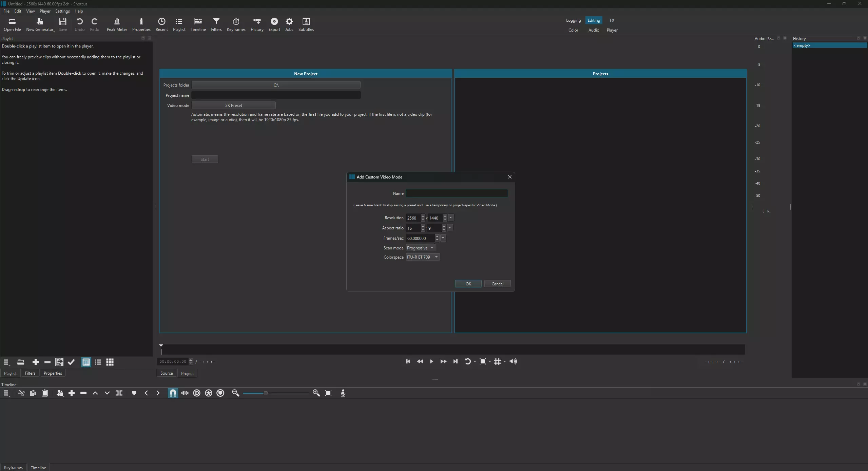Click split at playhead icon in timeline

coord(119,393)
